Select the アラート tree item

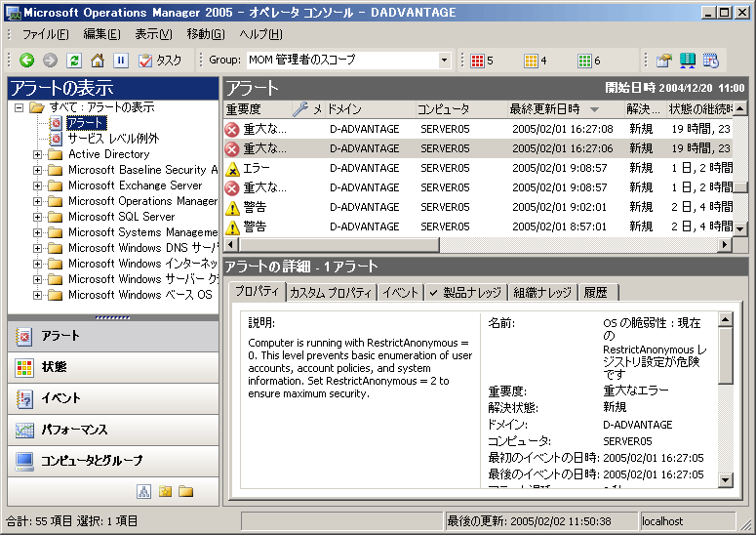[x=85, y=123]
